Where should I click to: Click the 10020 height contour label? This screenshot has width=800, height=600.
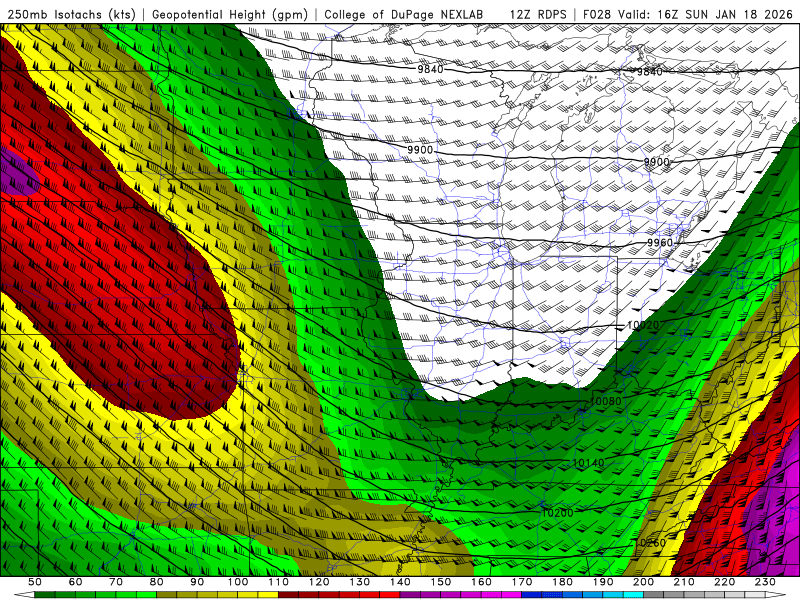tap(643, 325)
